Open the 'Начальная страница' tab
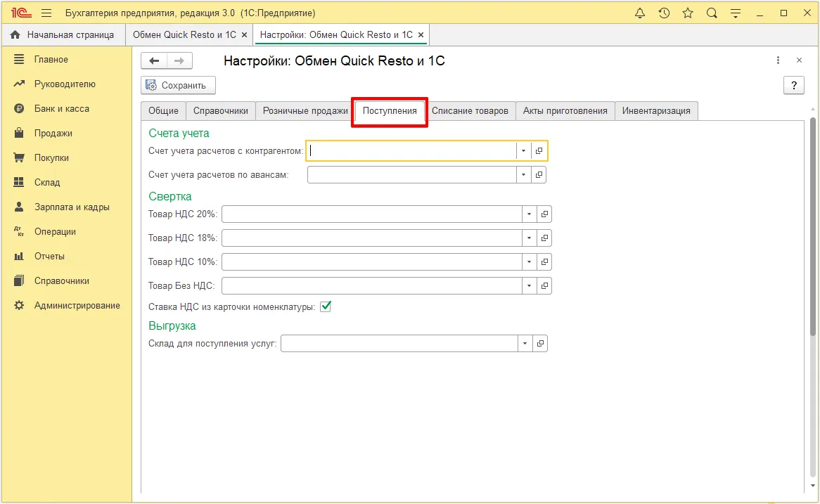This screenshot has height=504, width=820. tap(63, 35)
